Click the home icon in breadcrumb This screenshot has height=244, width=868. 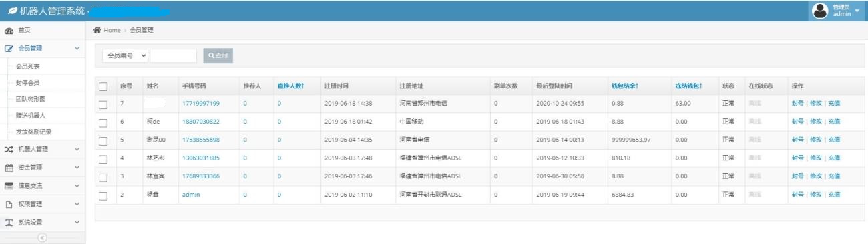pyautogui.click(x=97, y=30)
